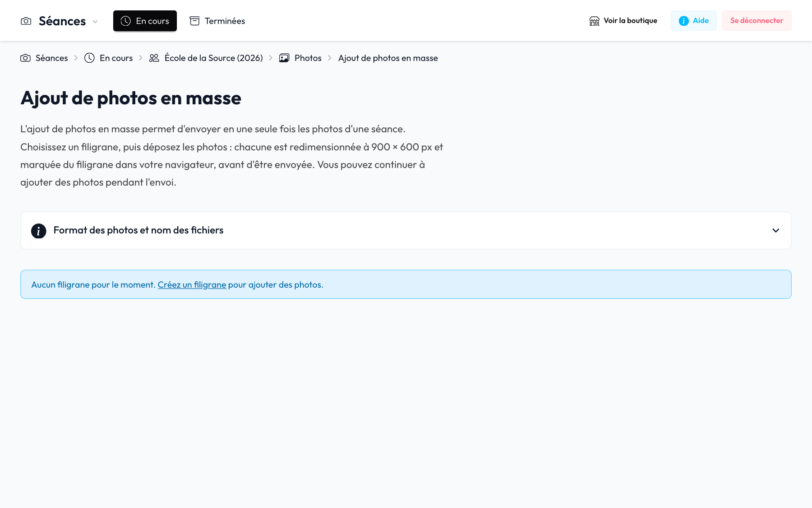Click Ajout de photos en masse breadcrumb
Image resolution: width=812 pixels, height=508 pixels.
pyautogui.click(x=388, y=58)
